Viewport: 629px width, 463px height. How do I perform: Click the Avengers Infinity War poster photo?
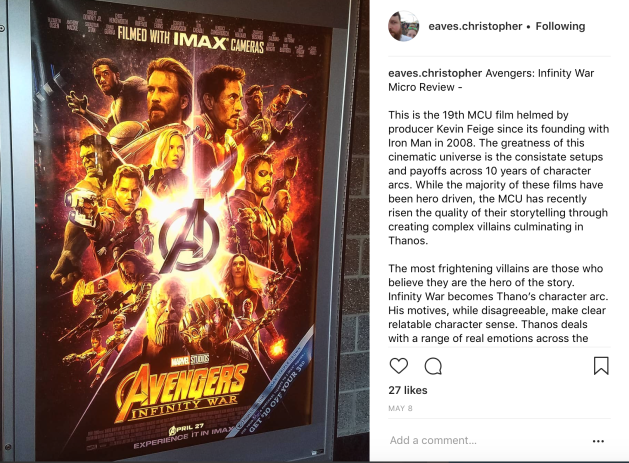(185, 232)
